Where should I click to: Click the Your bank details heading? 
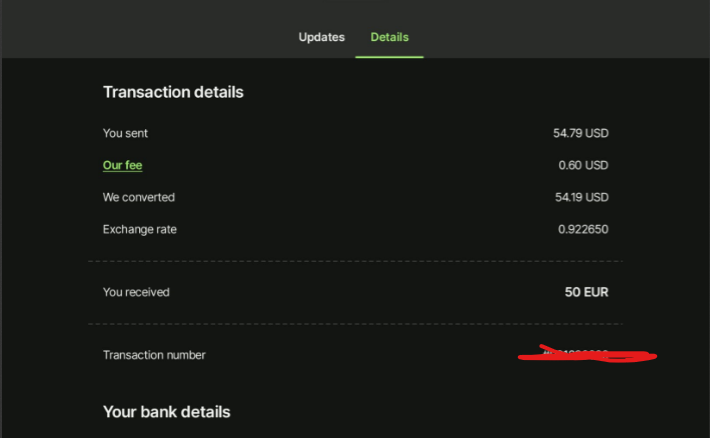(166, 412)
